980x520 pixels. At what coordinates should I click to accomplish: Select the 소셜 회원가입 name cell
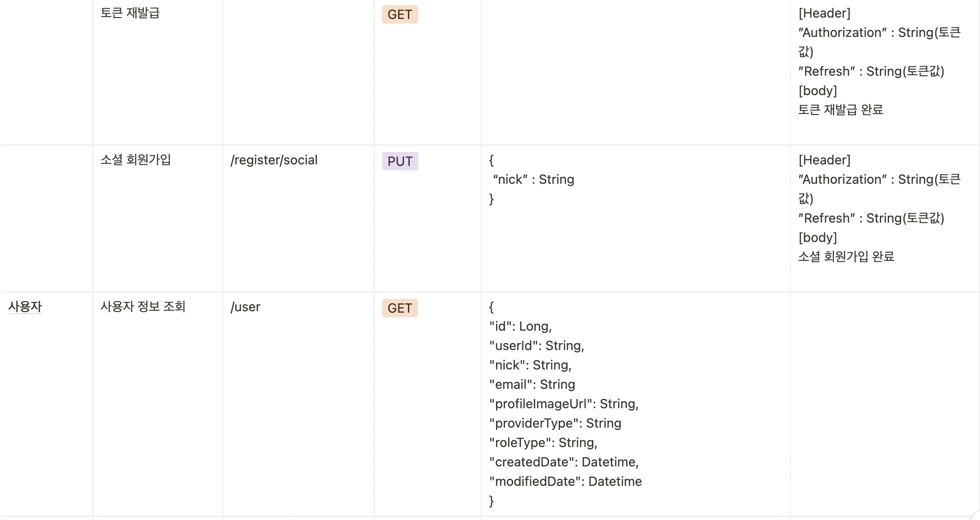[x=136, y=160]
